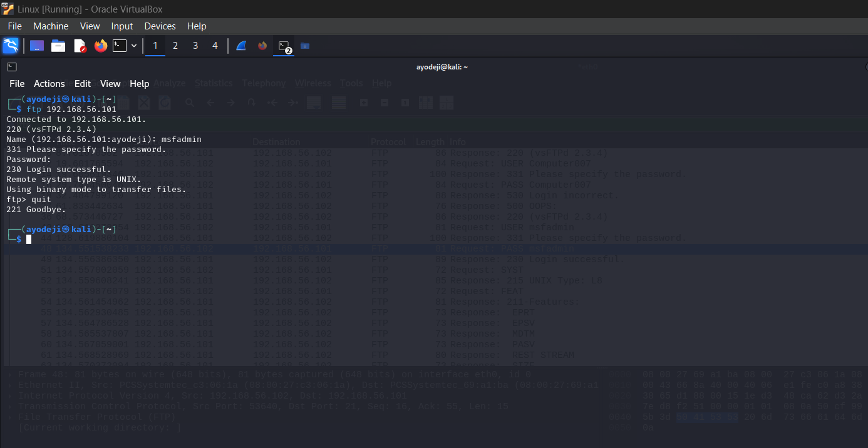
Task: Open the terminal Edit menu
Action: coord(83,84)
